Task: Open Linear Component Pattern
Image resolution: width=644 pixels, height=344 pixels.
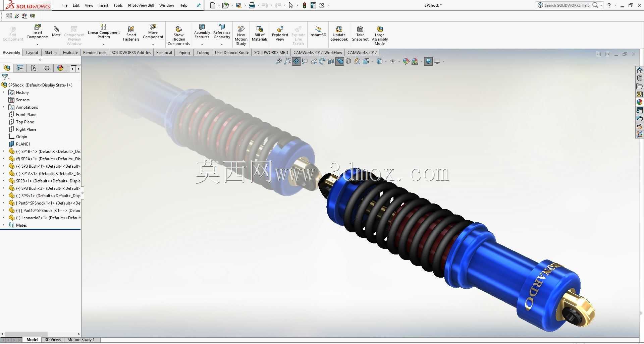Action: pyautogui.click(x=104, y=31)
